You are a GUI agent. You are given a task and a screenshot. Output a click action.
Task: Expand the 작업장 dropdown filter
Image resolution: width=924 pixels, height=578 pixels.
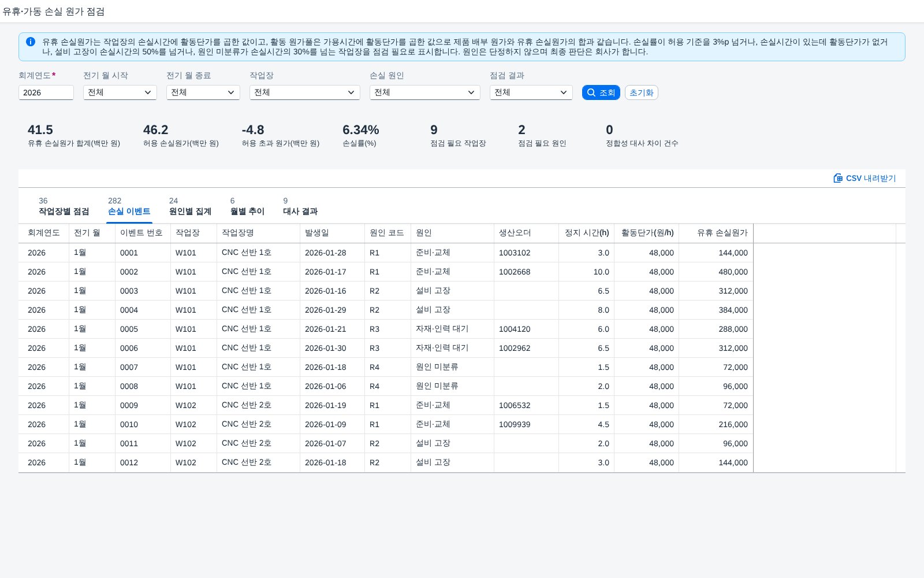point(305,92)
